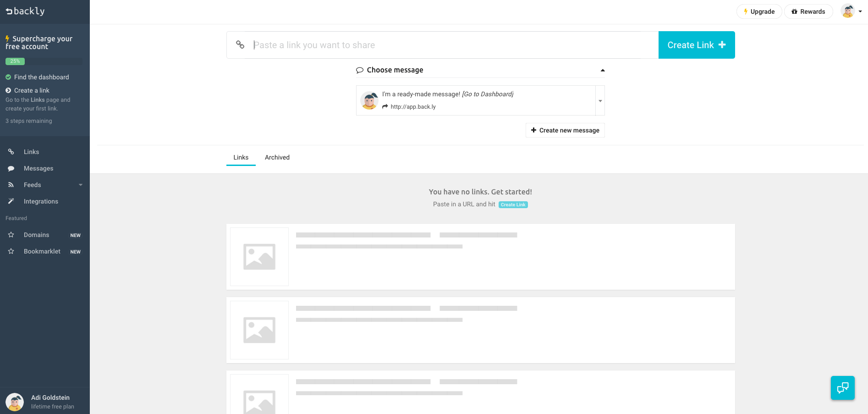The width and height of the screenshot is (868, 414).
Task: Click the first link placeholder thumbnail
Action: click(259, 257)
